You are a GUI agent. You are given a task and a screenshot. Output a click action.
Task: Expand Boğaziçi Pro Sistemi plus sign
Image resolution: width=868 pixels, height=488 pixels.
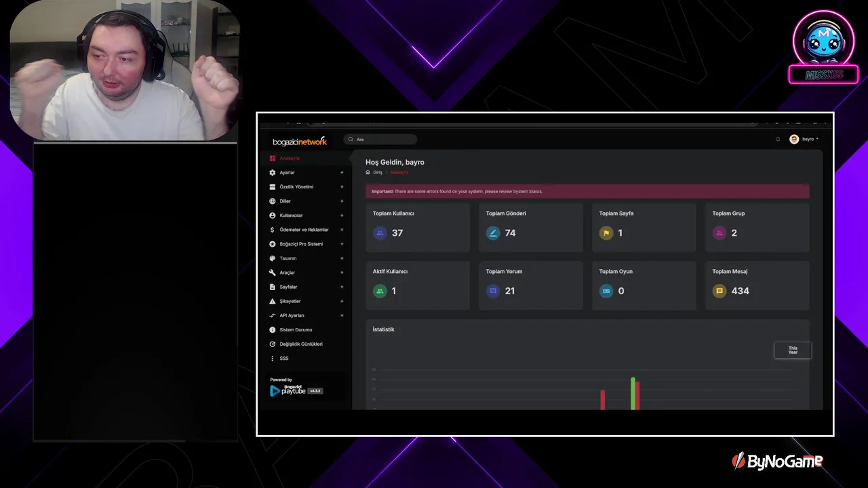[342, 244]
